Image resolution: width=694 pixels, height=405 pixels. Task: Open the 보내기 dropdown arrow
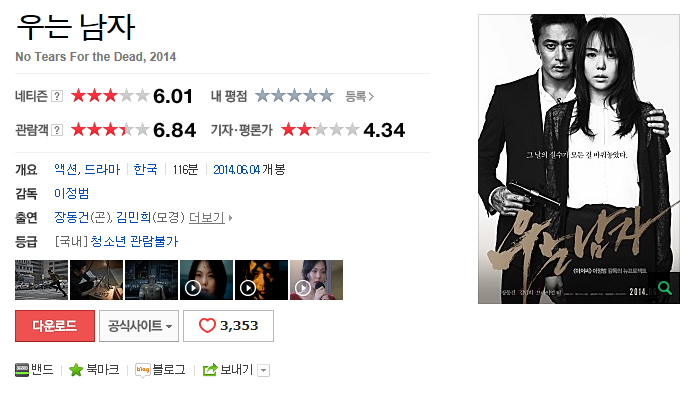(x=263, y=370)
